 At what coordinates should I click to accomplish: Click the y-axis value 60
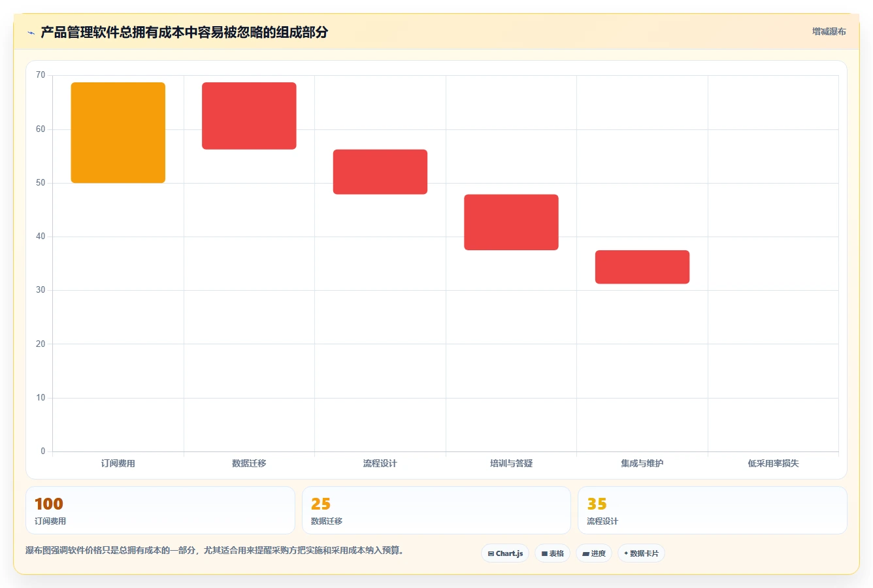pos(41,129)
